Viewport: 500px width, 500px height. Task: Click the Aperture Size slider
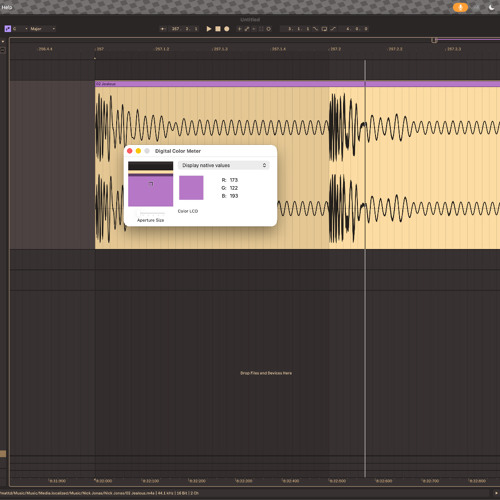tap(150, 213)
